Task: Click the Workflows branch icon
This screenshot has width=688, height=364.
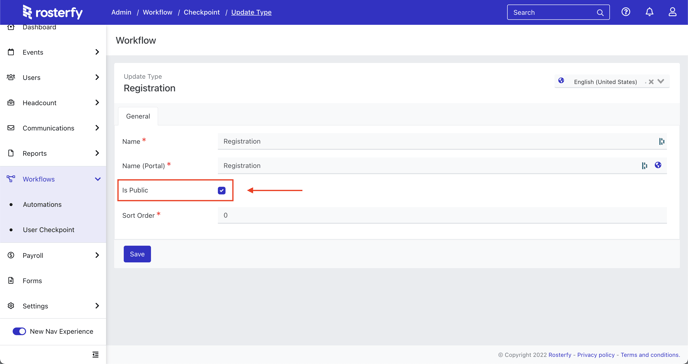Action: coord(11,179)
